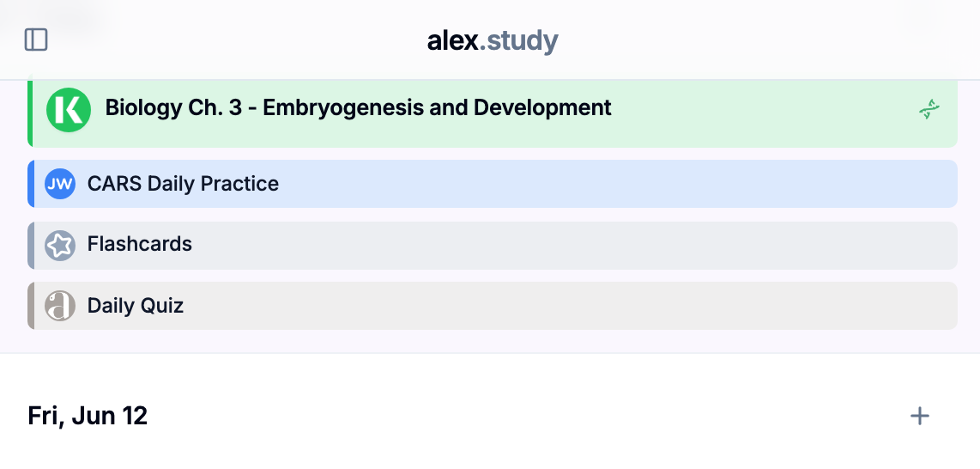
Task: Open the alex.study home logo
Action: 493,40
